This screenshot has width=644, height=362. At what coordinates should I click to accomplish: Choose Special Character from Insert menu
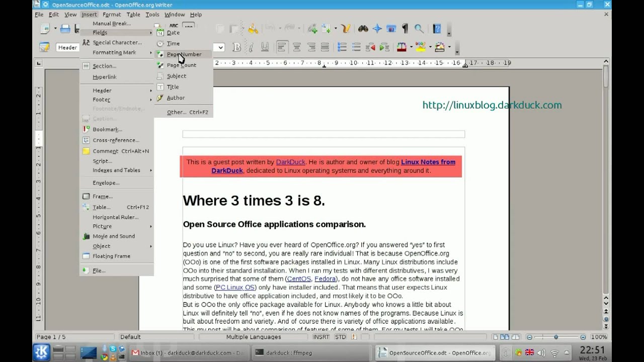click(x=117, y=43)
